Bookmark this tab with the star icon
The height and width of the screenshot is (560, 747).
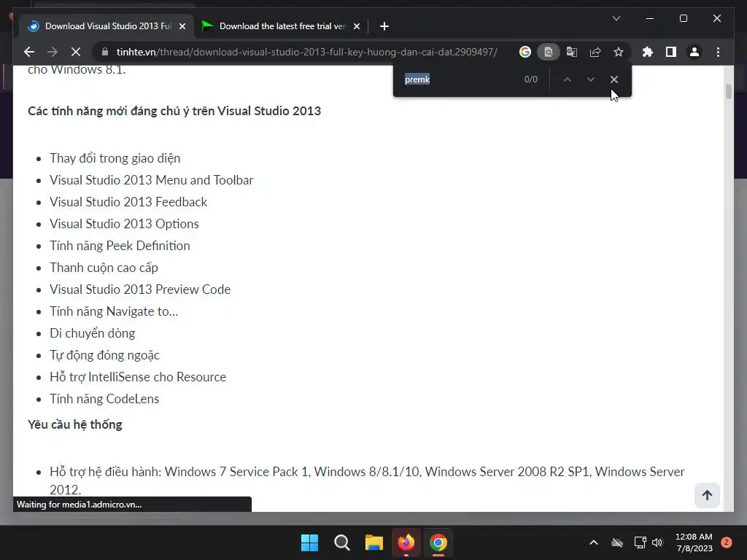click(x=619, y=52)
